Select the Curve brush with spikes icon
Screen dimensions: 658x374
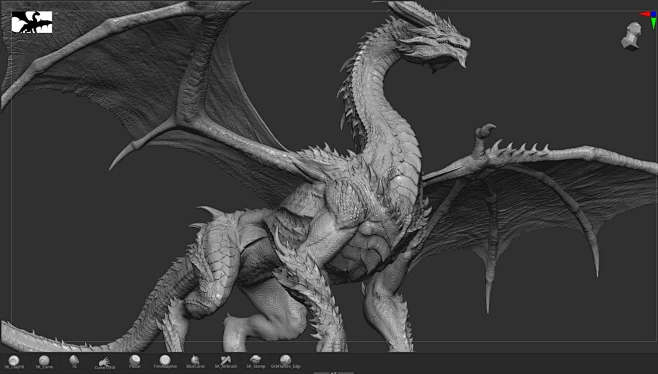(104, 362)
